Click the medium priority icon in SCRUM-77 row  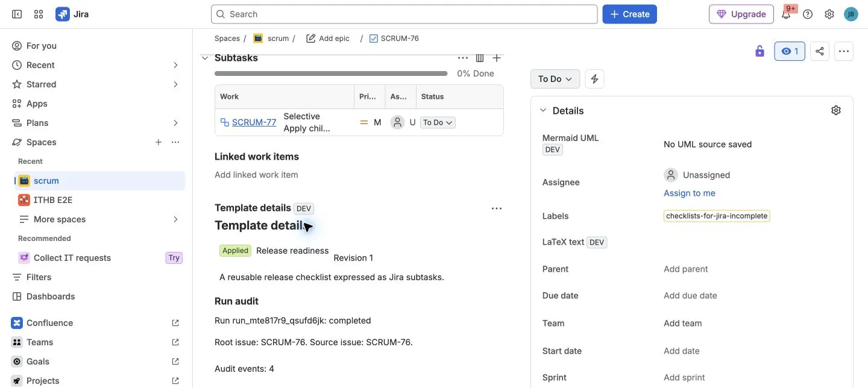pyautogui.click(x=364, y=122)
